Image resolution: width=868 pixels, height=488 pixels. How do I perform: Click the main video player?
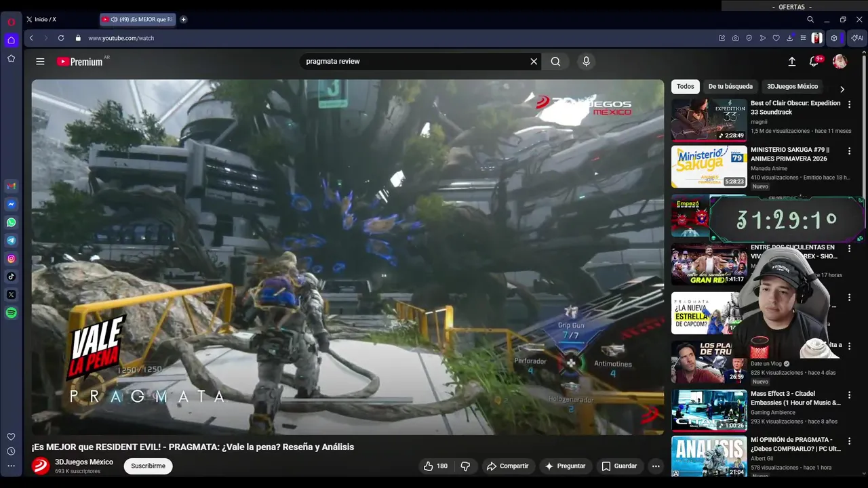[x=348, y=257]
